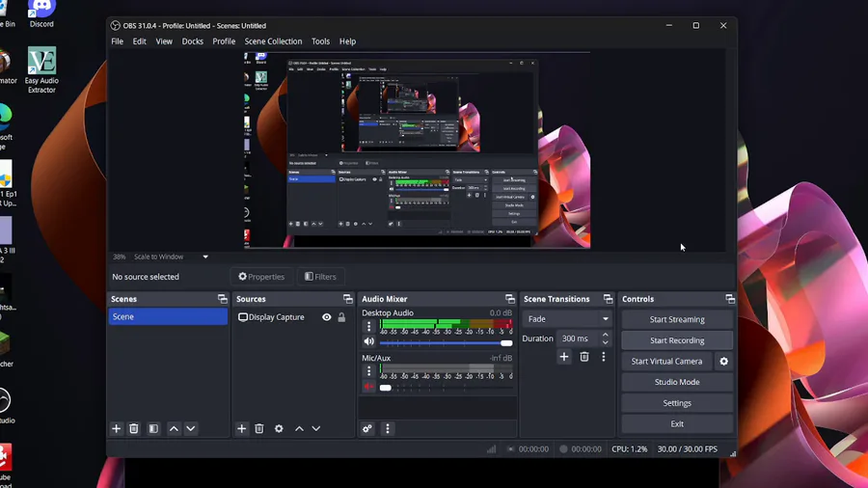
Task: Delete scene transition trash icon
Action: 584,357
